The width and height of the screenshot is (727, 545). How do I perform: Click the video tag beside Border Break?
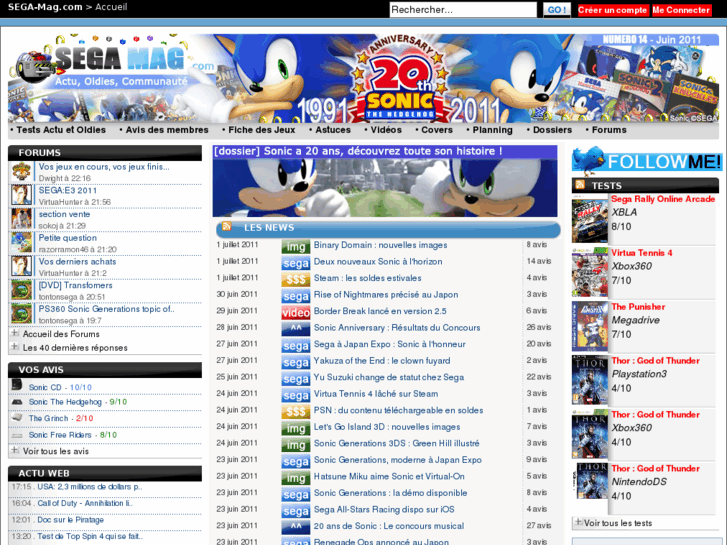click(295, 313)
